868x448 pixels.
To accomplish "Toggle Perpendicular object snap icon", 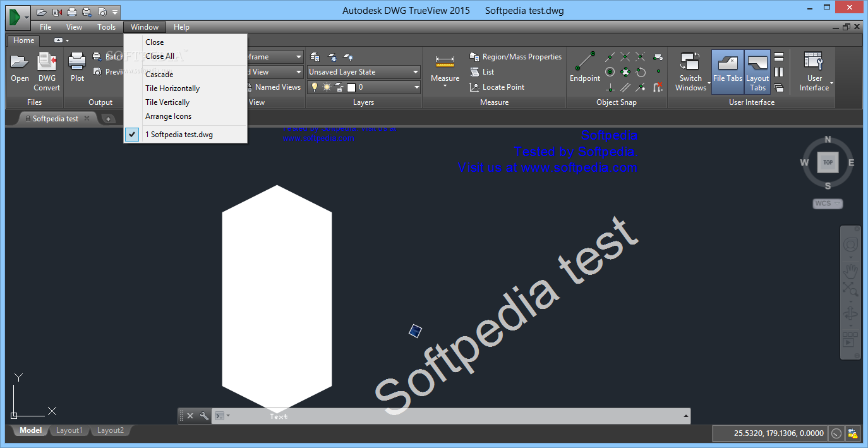I will [610, 87].
